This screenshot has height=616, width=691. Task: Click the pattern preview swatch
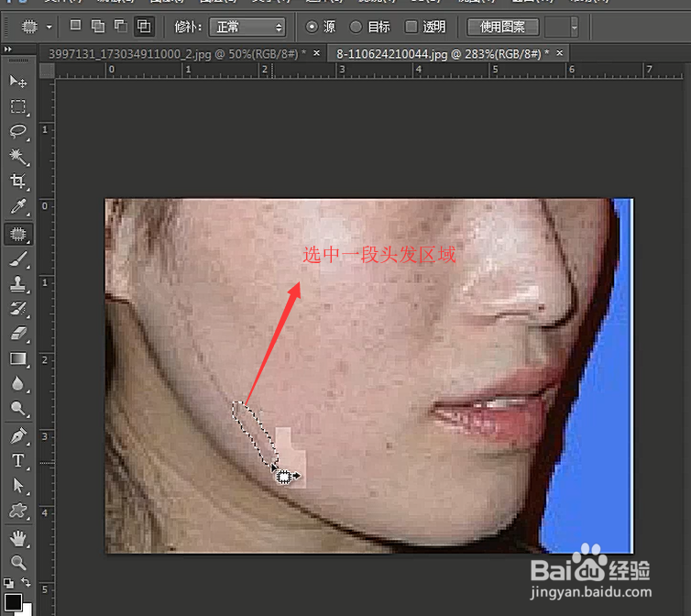click(557, 27)
